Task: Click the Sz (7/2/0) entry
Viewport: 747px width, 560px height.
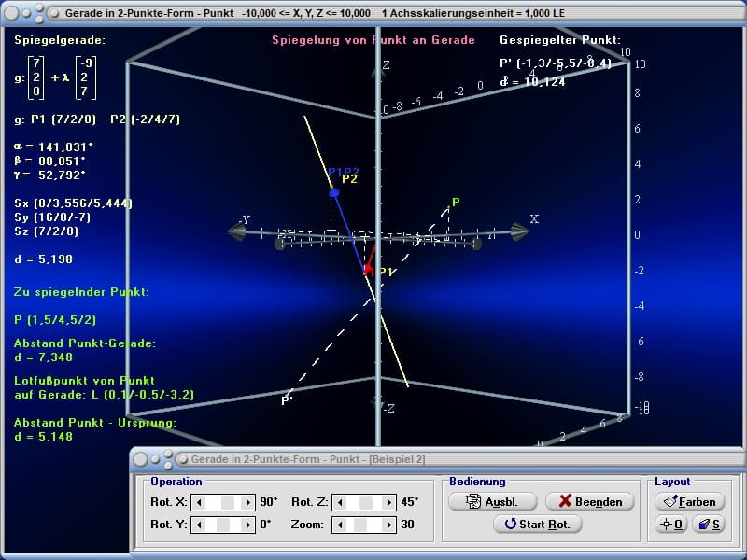Action: click(46, 231)
